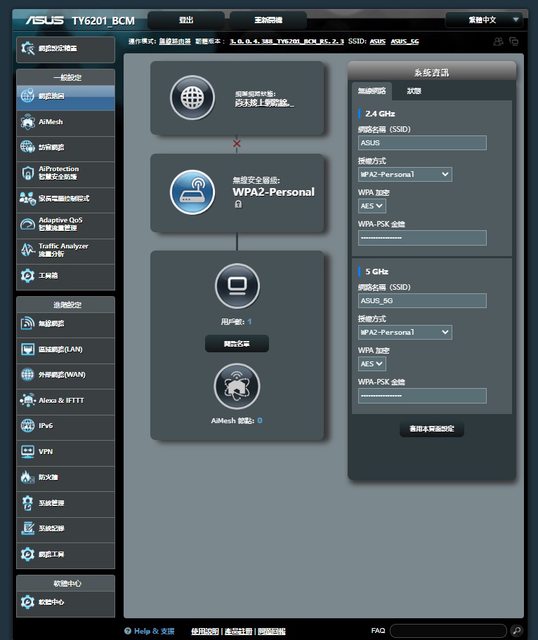Click the FAQ search magnifier icon
The height and width of the screenshot is (640, 538).
point(516,631)
